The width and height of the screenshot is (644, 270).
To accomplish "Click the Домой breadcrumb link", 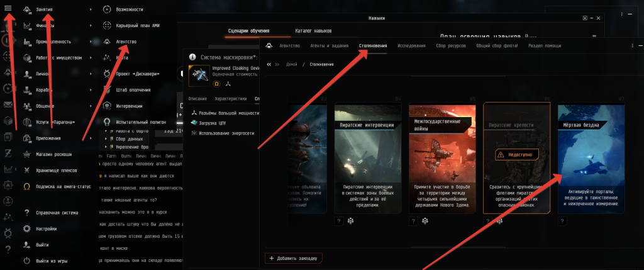I will click(x=292, y=64).
